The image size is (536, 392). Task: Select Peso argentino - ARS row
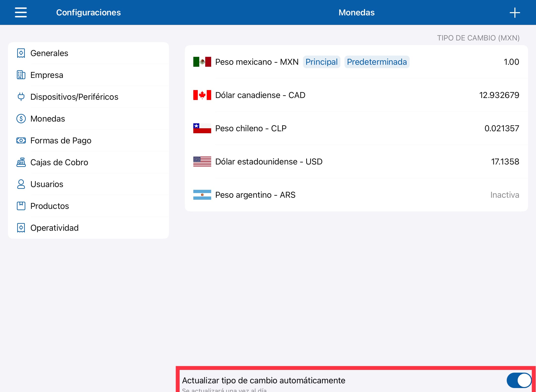(356, 195)
